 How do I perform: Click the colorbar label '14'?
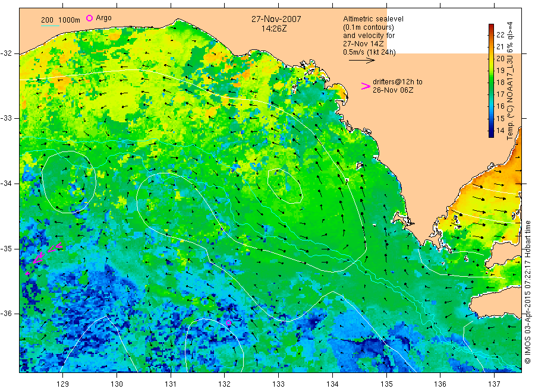coord(500,131)
